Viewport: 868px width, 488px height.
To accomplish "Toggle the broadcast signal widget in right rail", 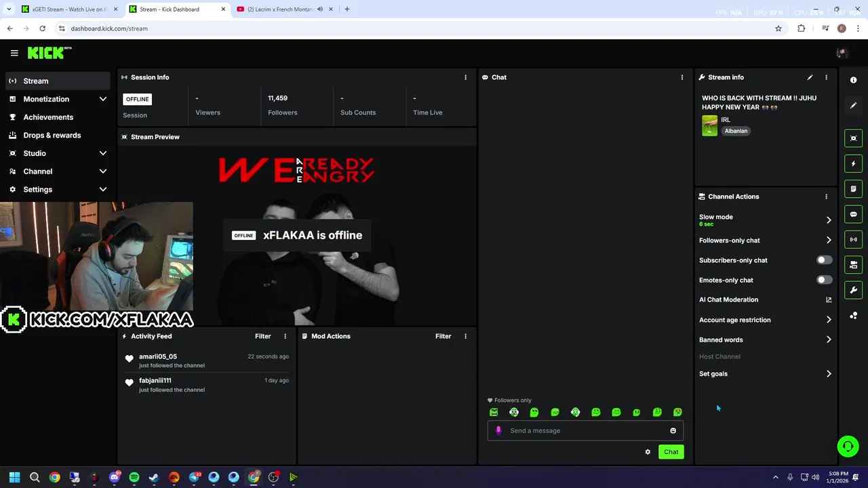I will click(853, 239).
